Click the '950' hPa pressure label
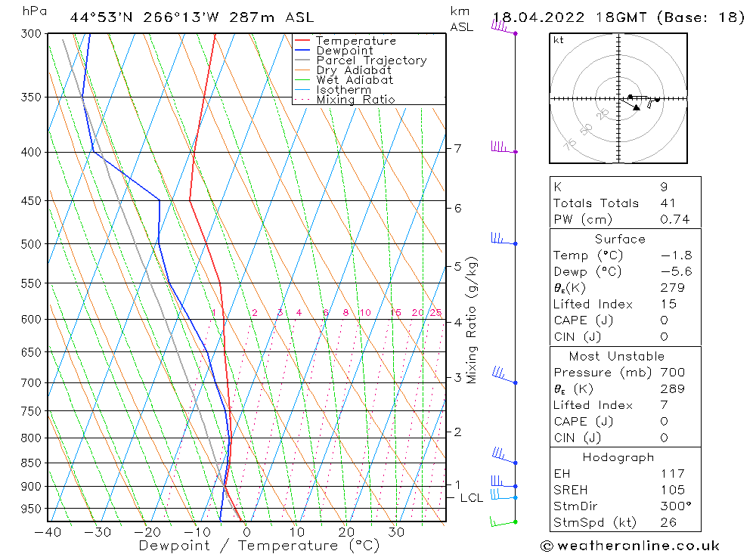Screen dimensions: 756x554 (31, 509)
